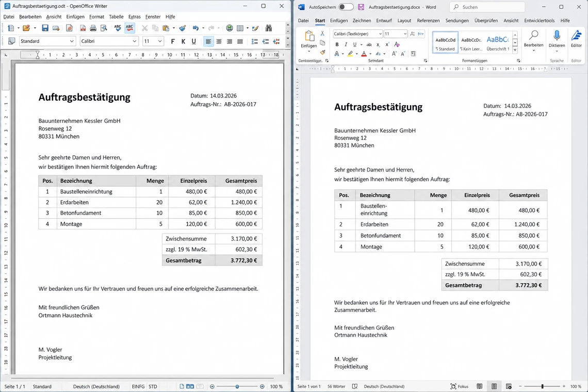Toggle italic K button in OpenOffice

pyautogui.click(x=183, y=41)
